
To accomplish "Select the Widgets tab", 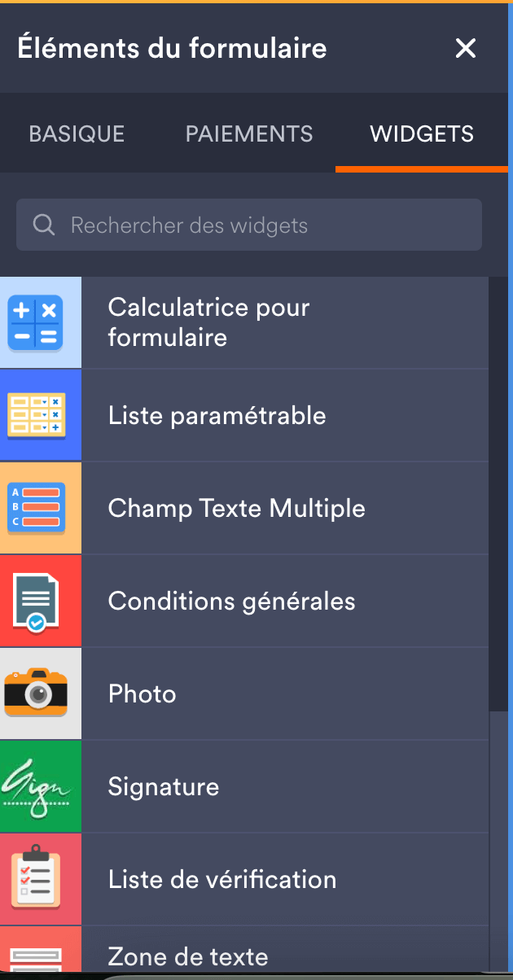I will click(422, 133).
